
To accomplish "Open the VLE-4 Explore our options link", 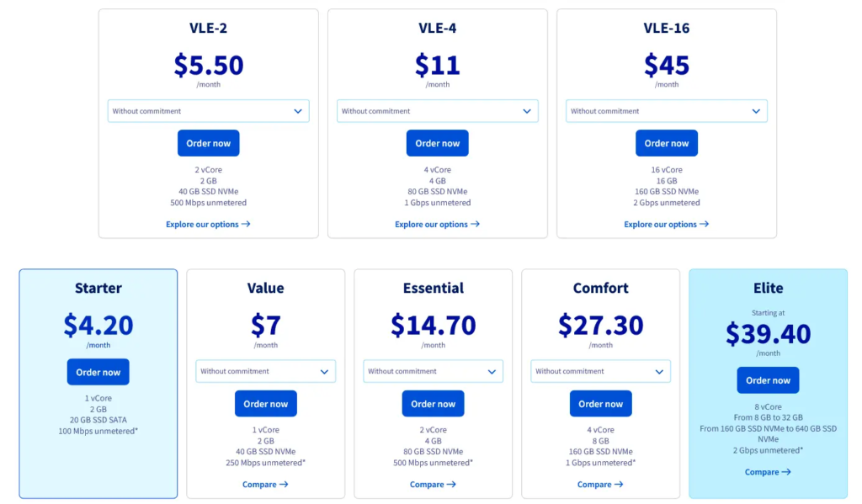I will click(431, 225).
